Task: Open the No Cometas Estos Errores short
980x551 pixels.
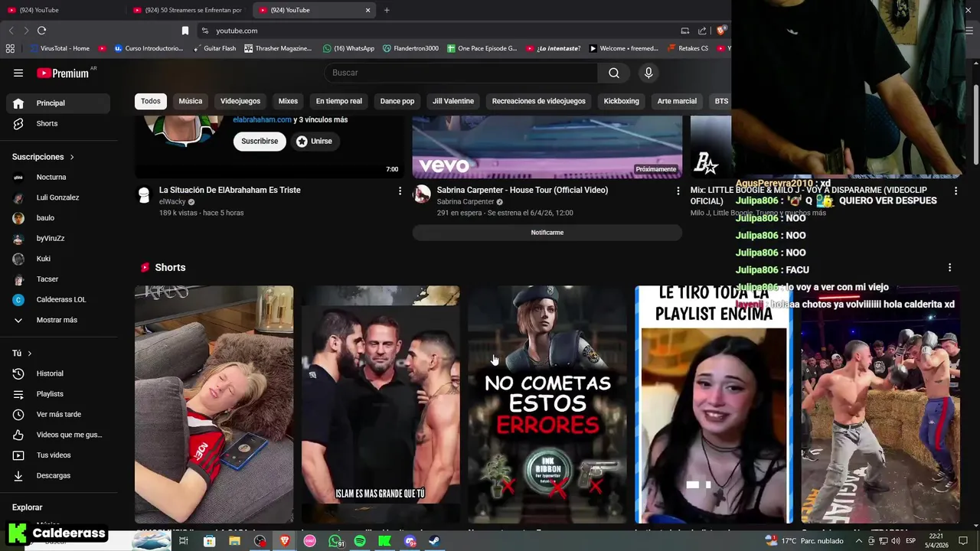Action: [547, 404]
